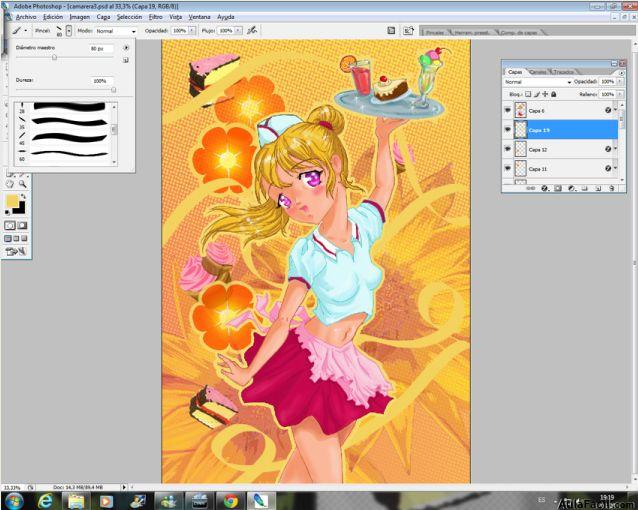Hide the Capa 11 layer eye

pos(507,168)
